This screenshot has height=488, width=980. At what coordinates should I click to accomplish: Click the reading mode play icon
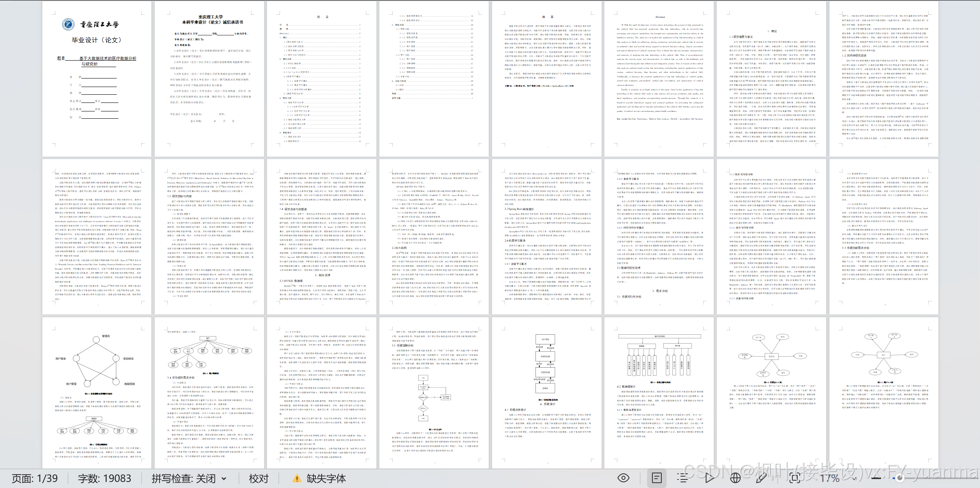709,478
